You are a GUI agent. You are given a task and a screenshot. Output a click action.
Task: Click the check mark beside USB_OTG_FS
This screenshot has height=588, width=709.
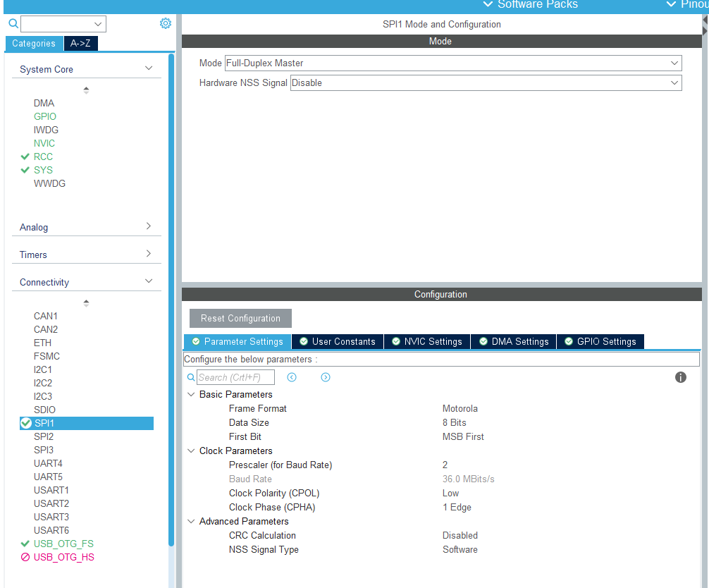pyautogui.click(x=25, y=544)
